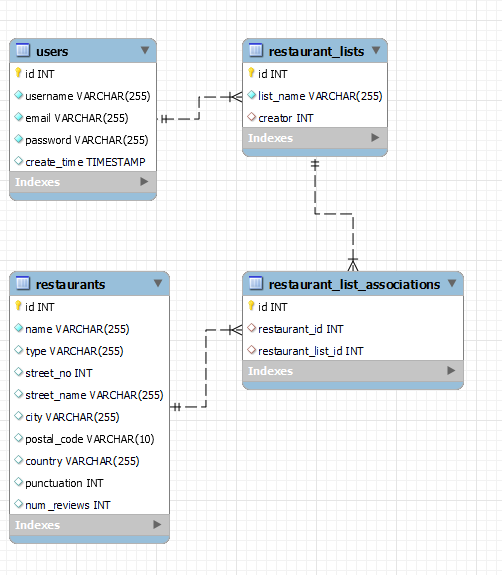Click the restaurants table icon
The width and height of the screenshot is (502, 575).
(23, 283)
